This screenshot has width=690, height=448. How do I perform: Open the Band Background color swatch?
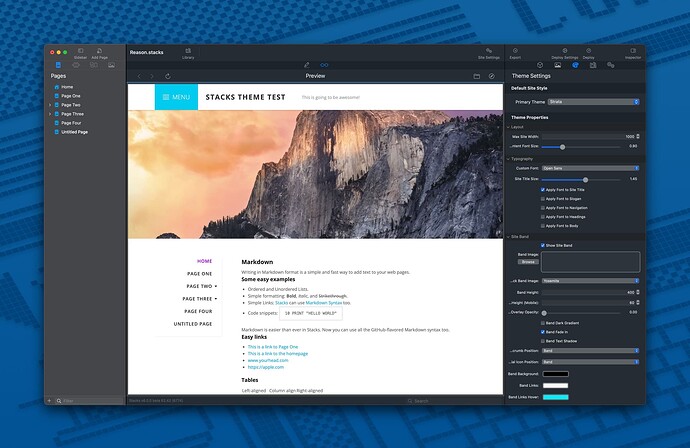click(x=555, y=374)
